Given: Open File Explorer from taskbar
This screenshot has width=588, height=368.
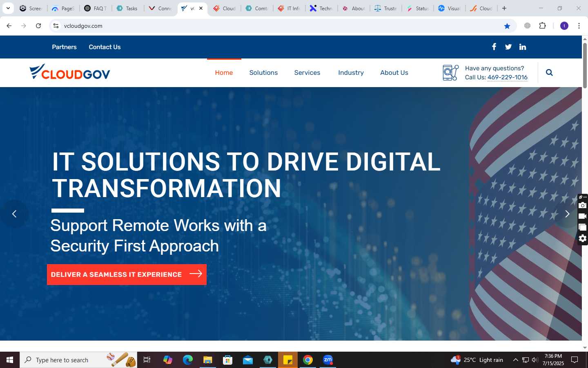Looking at the screenshot, I should coord(208,360).
